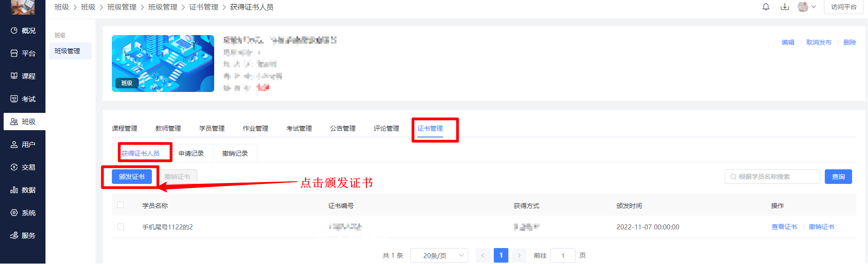Click the 访问平台 button
This screenshot has height=264, width=868.
pyautogui.click(x=843, y=7)
